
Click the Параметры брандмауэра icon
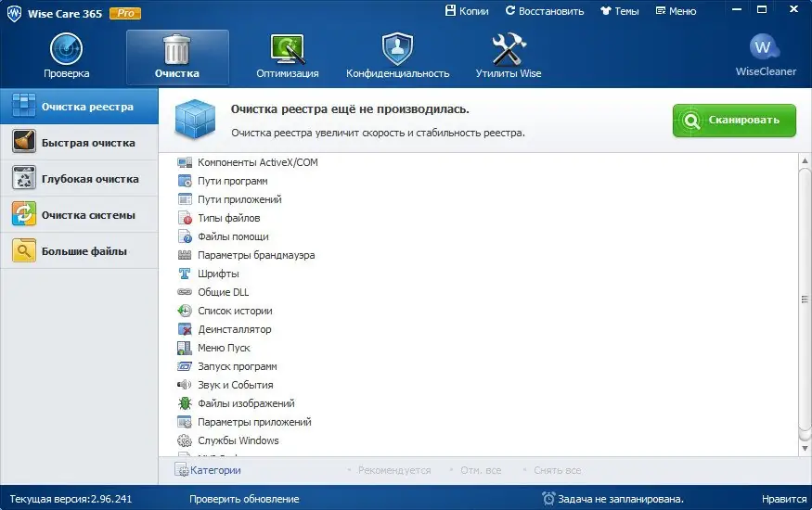185,255
